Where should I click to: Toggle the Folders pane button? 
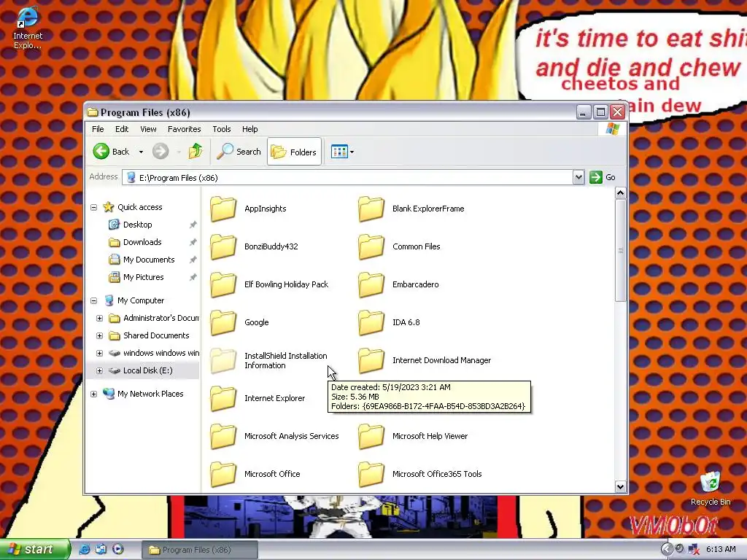[x=294, y=152]
